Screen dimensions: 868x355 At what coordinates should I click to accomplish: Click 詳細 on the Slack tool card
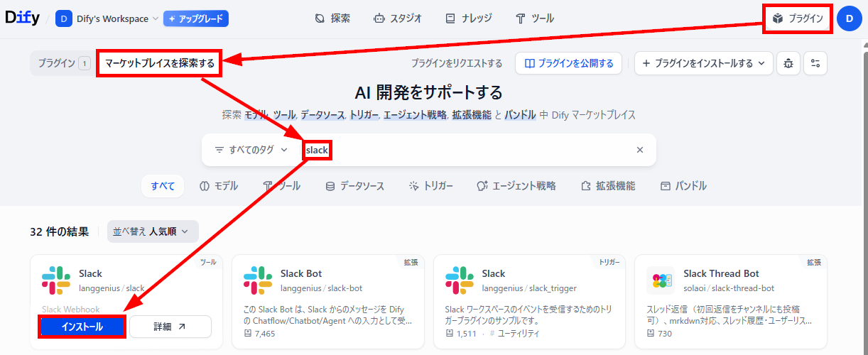tap(170, 327)
